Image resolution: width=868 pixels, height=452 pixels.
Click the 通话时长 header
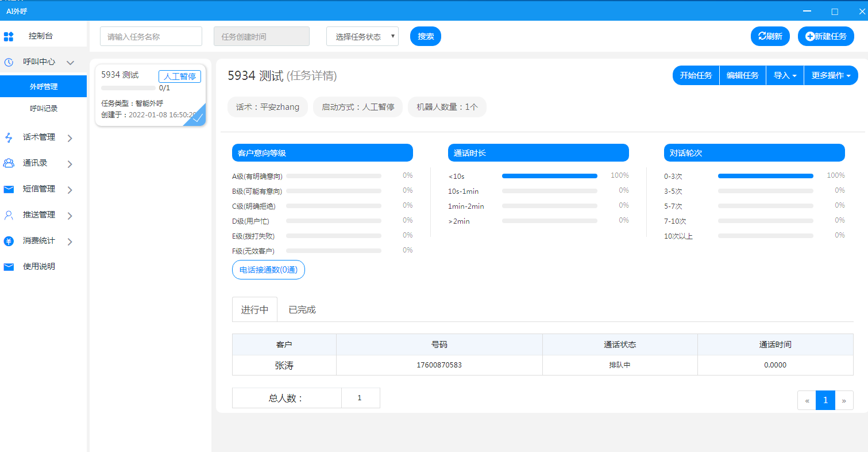pos(538,152)
